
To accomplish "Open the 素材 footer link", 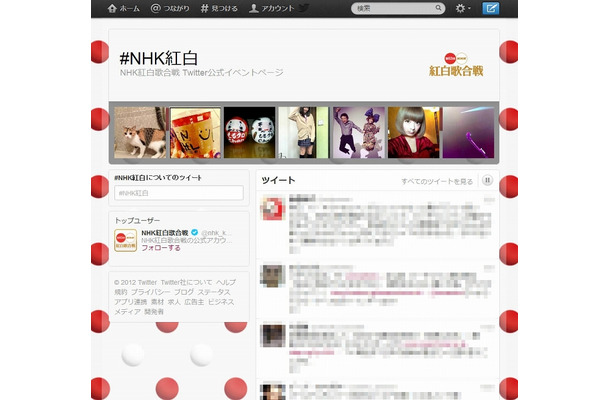I will (x=158, y=302).
